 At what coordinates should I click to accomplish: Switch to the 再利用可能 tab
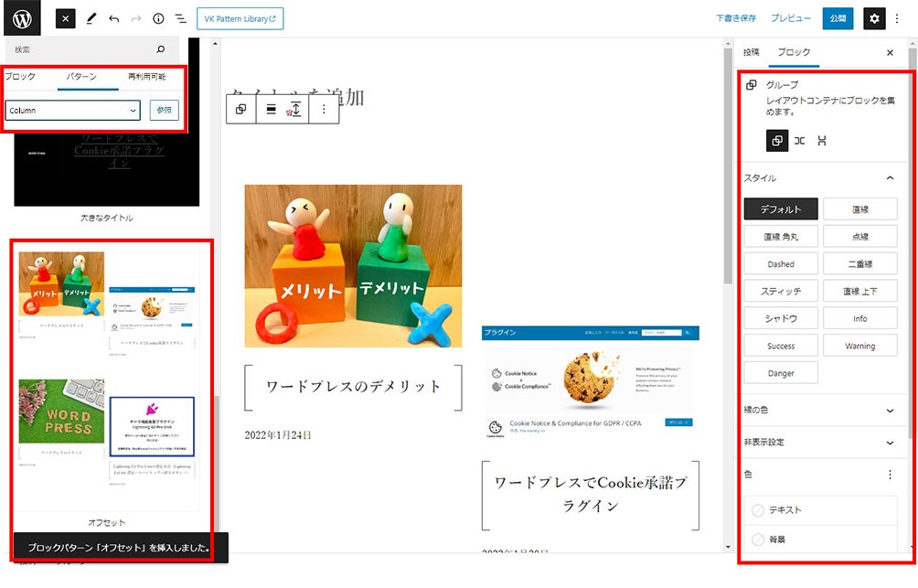[146, 77]
